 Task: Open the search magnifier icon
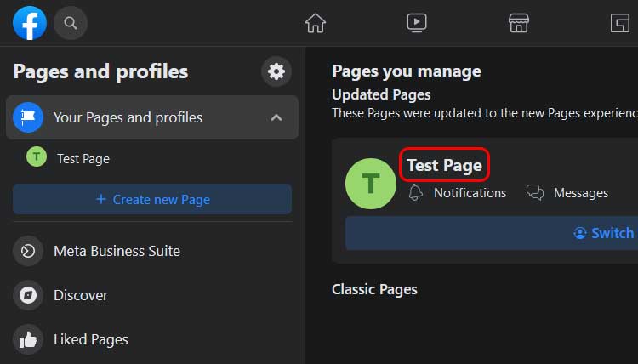tap(71, 23)
